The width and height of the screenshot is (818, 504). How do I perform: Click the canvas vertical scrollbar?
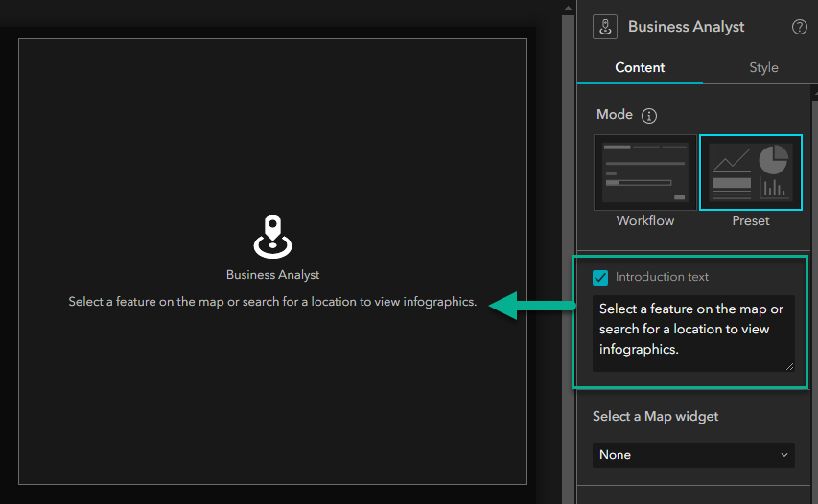tap(568, 258)
